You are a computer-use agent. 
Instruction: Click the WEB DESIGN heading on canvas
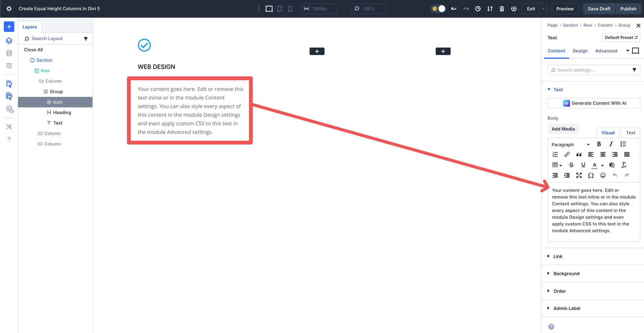[x=156, y=67]
